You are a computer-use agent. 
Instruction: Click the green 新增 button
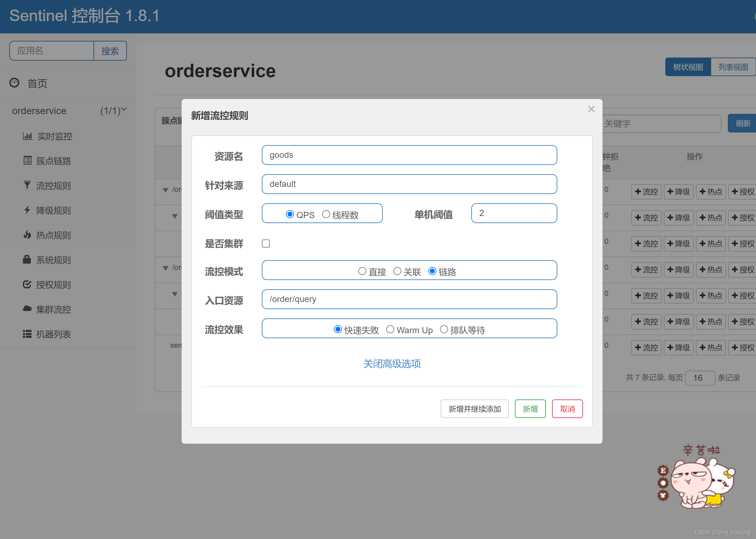click(x=530, y=409)
